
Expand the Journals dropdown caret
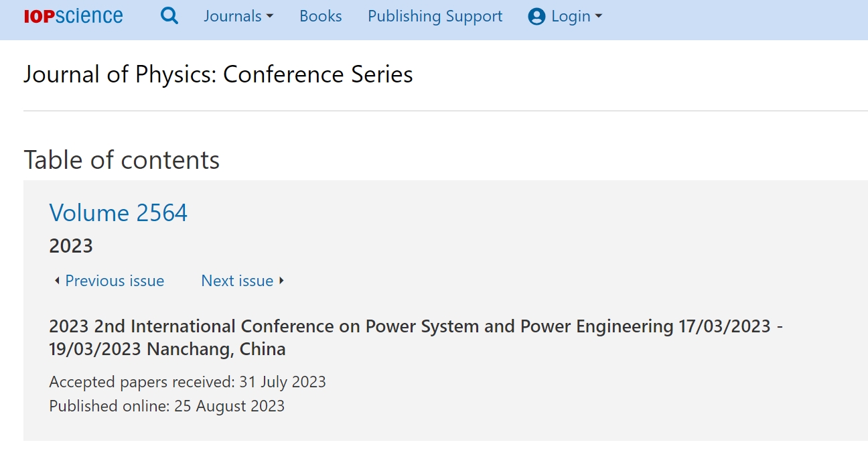(x=270, y=17)
